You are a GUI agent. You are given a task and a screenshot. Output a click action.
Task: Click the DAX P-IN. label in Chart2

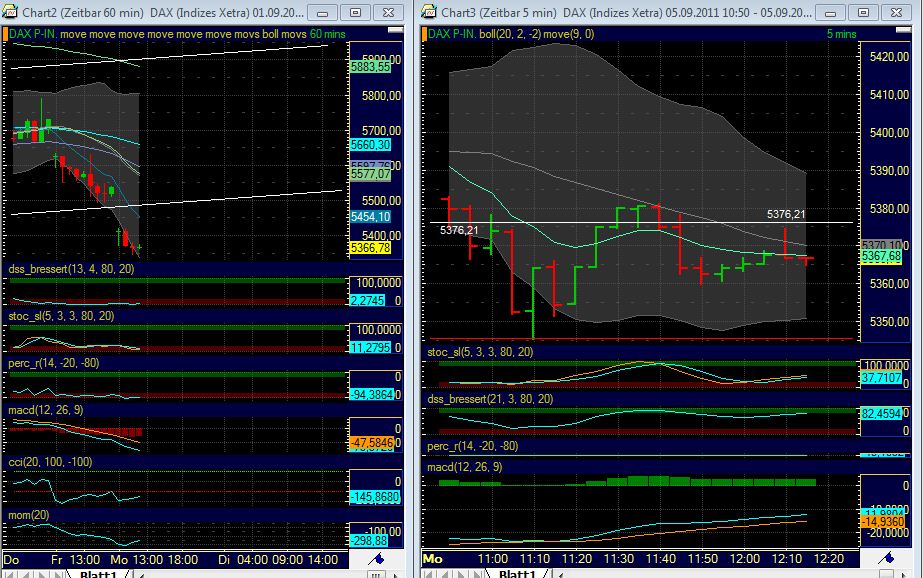pyautogui.click(x=33, y=34)
